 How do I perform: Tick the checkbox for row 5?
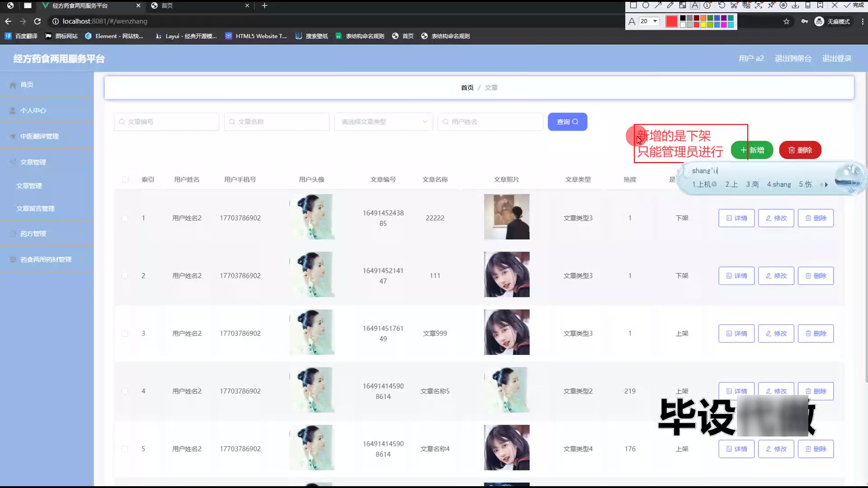click(125, 449)
